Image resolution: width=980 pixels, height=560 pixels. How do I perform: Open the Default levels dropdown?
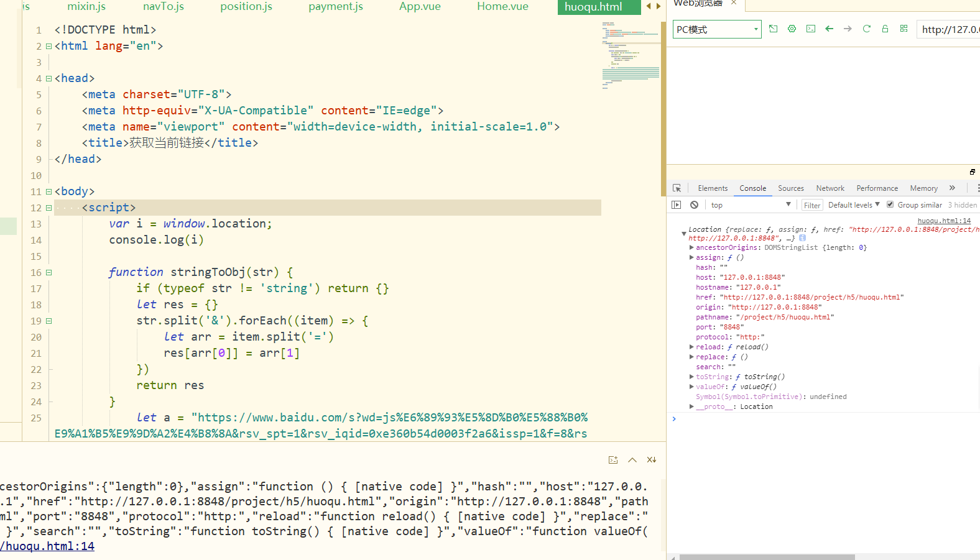tap(854, 204)
